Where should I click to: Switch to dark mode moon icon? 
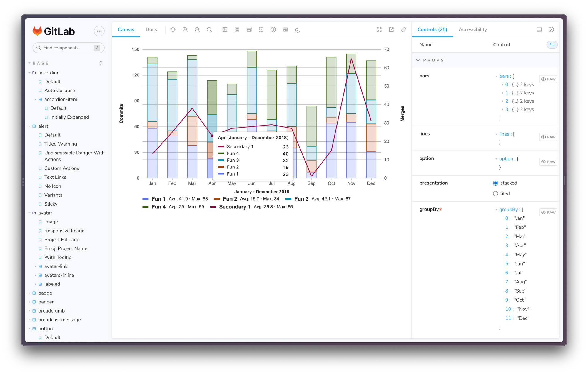click(298, 30)
